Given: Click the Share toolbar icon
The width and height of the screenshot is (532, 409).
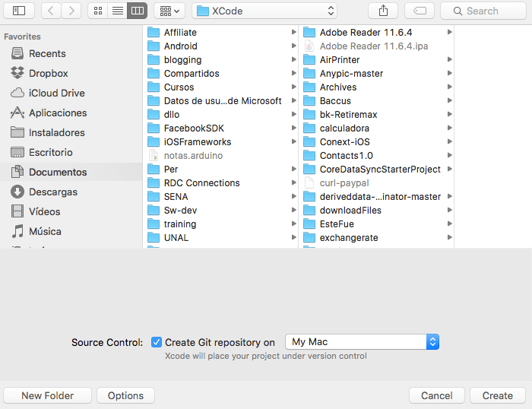Looking at the screenshot, I should (382, 11).
